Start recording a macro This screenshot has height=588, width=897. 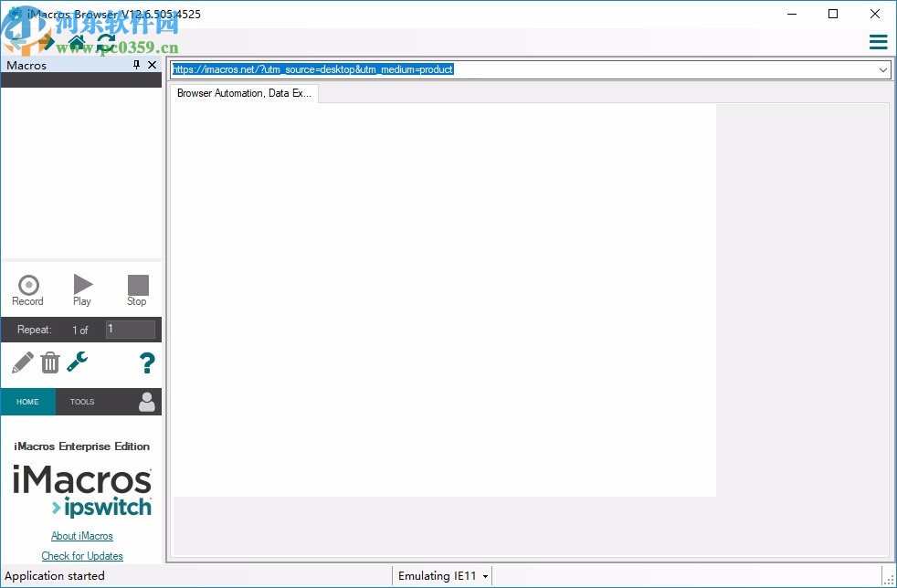click(x=27, y=290)
